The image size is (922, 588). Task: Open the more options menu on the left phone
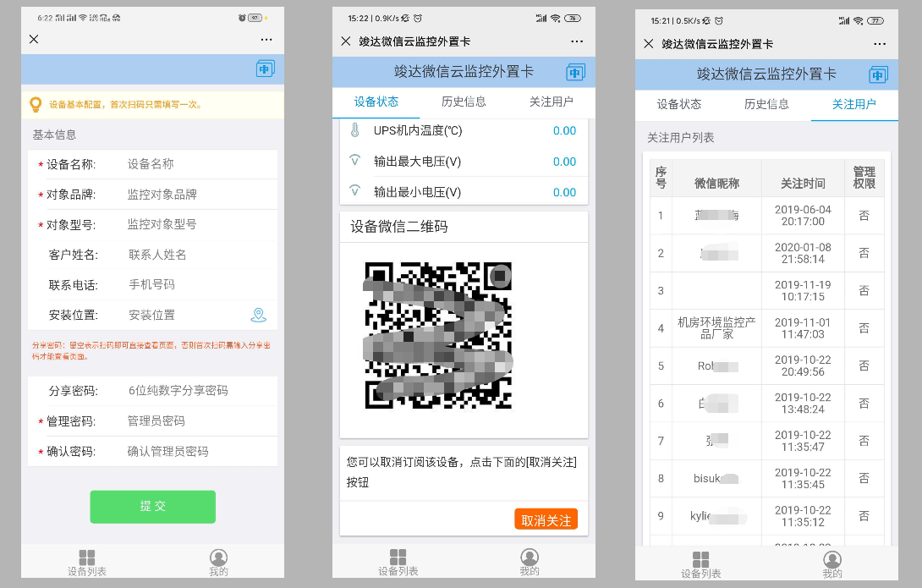click(266, 40)
